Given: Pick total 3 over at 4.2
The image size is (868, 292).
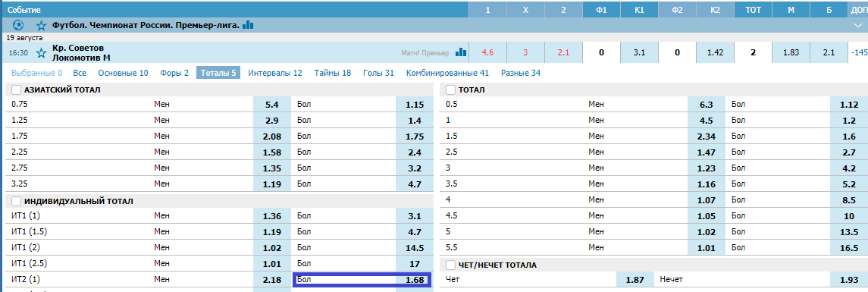Looking at the screenshot, I should pos(849,168).
